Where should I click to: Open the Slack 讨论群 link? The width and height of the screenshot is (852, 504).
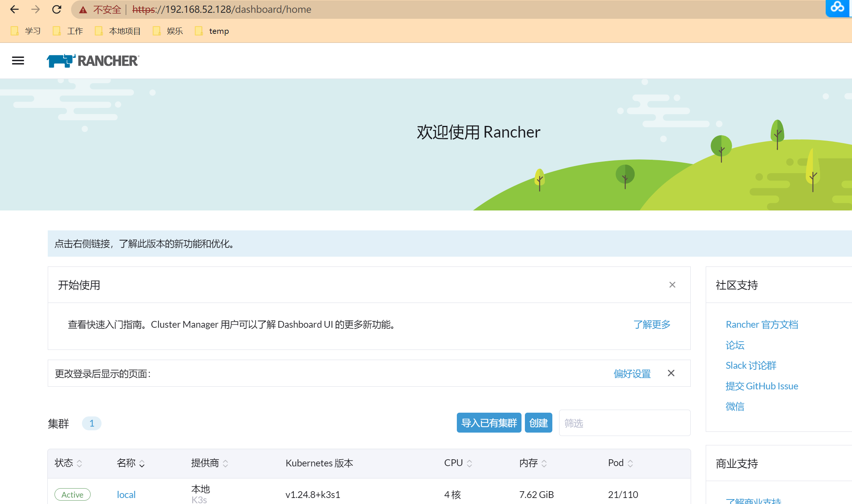click(x=751, y=365)
